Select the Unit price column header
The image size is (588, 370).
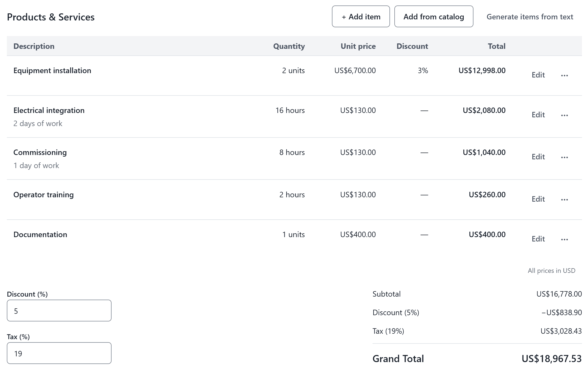click(x=358, y=46)
